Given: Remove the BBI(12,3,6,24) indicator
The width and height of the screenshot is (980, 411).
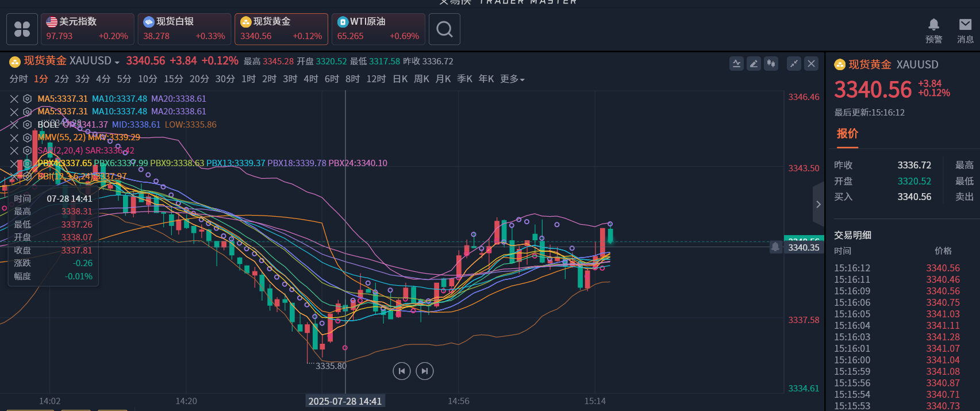Looking at the screenshot, I should (x=14, y=176).
